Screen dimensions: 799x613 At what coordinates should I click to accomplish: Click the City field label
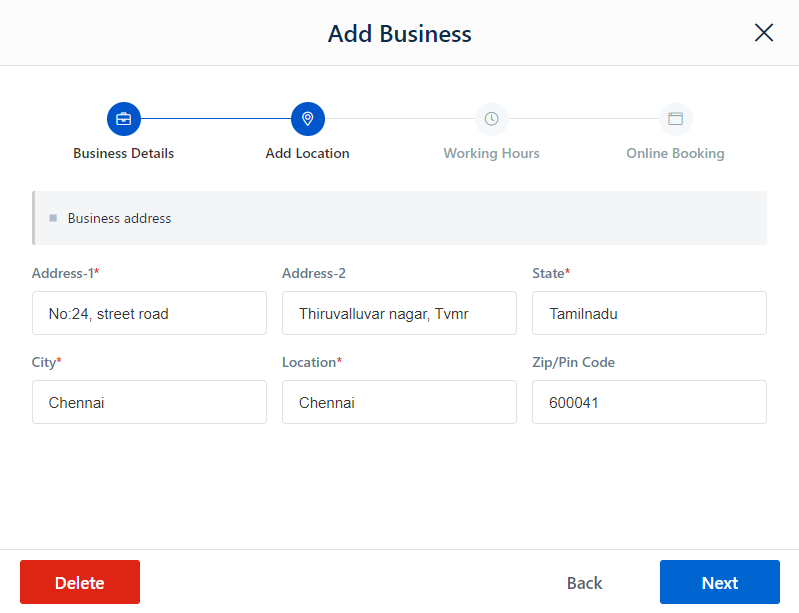click(x=47, y=363)
